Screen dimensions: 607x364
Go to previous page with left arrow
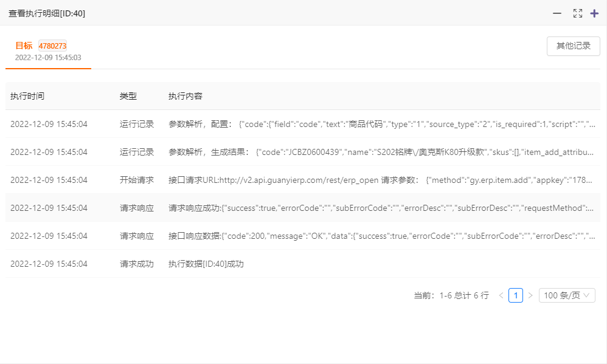tap(501, 295)
